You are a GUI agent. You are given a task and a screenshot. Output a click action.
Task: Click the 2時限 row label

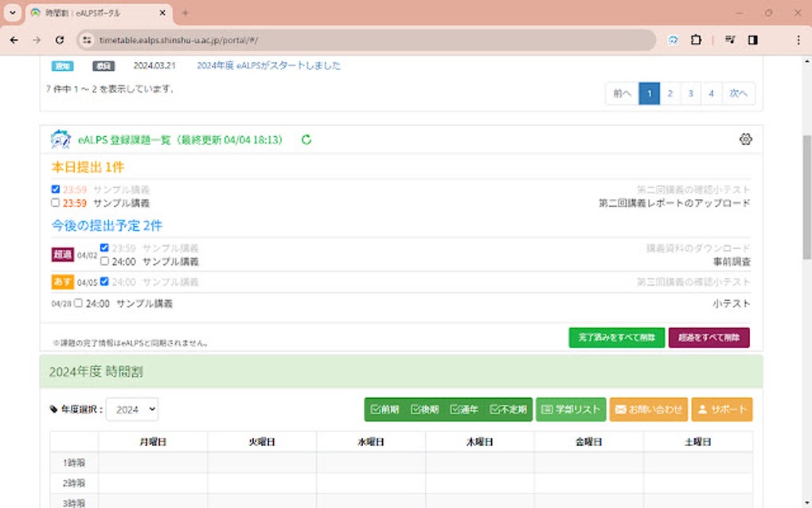[x=73, y=483]
